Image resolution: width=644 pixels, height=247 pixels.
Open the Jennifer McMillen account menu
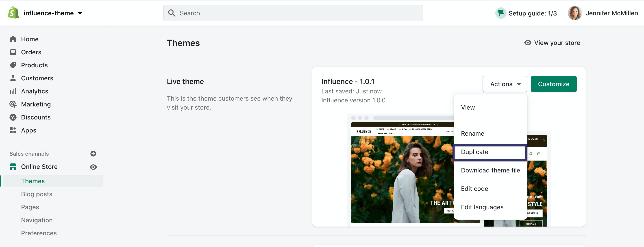[611, 13]
